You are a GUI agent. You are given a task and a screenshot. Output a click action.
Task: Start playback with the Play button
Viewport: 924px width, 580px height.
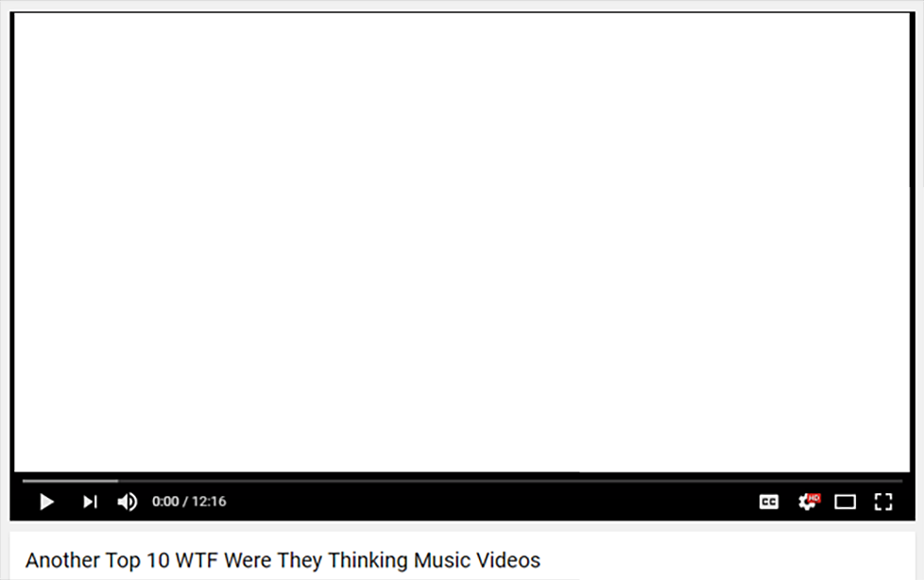[46, 502]
